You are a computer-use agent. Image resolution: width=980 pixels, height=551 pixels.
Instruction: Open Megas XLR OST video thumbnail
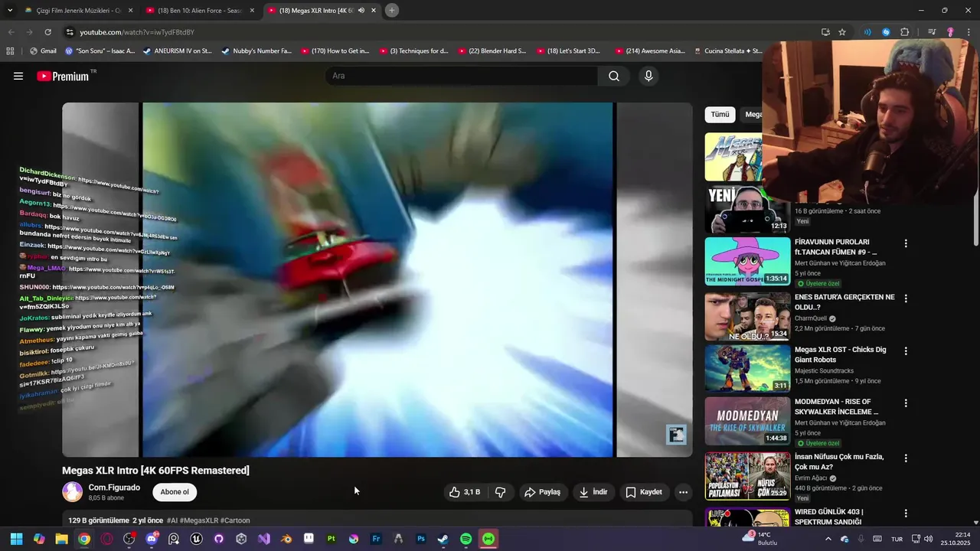point(747,369)
